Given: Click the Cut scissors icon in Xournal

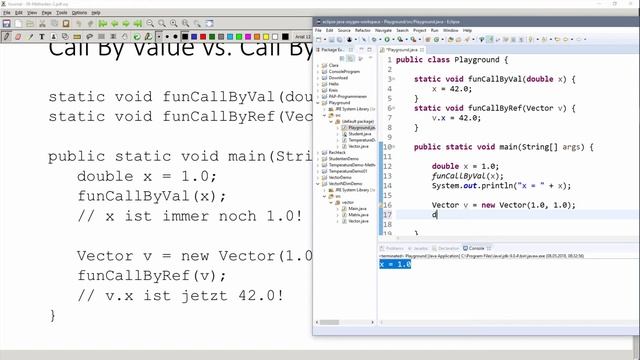Looking at the screenshot, I should pos(42,24).
